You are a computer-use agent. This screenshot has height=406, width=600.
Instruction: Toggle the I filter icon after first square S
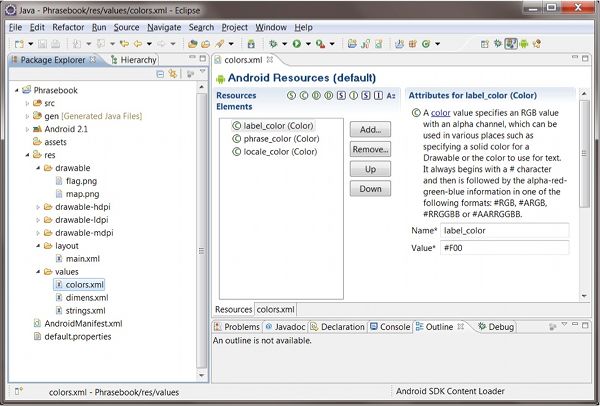354,95
